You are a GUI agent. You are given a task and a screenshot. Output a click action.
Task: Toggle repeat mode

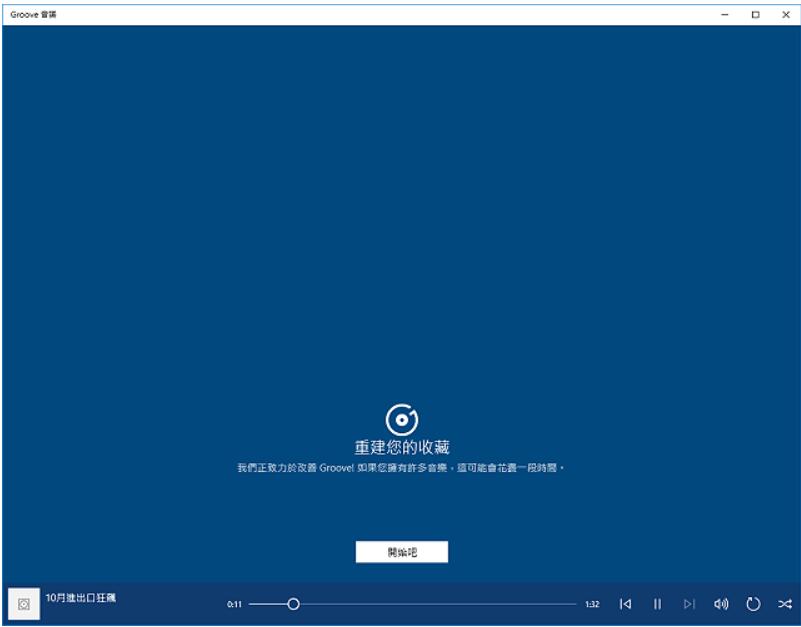coord(753,604)
